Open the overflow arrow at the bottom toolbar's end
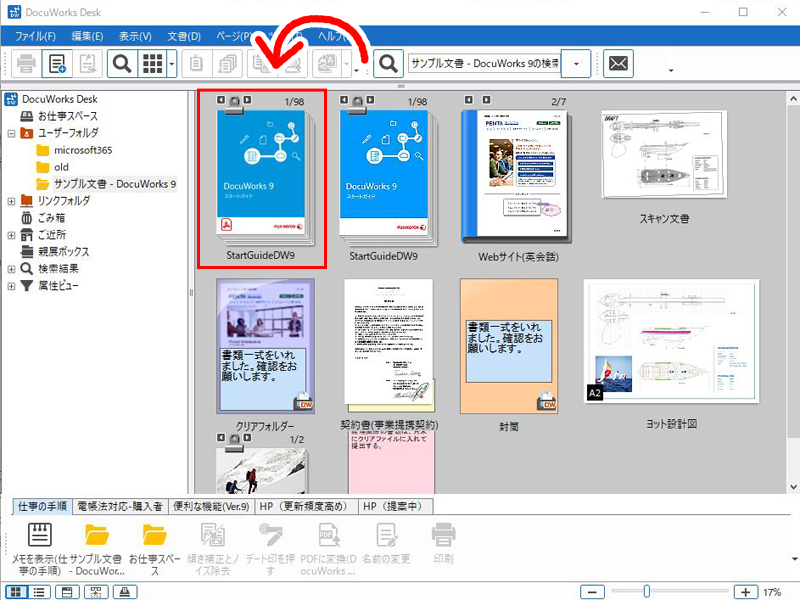The image size is (800, 600). 794,559
